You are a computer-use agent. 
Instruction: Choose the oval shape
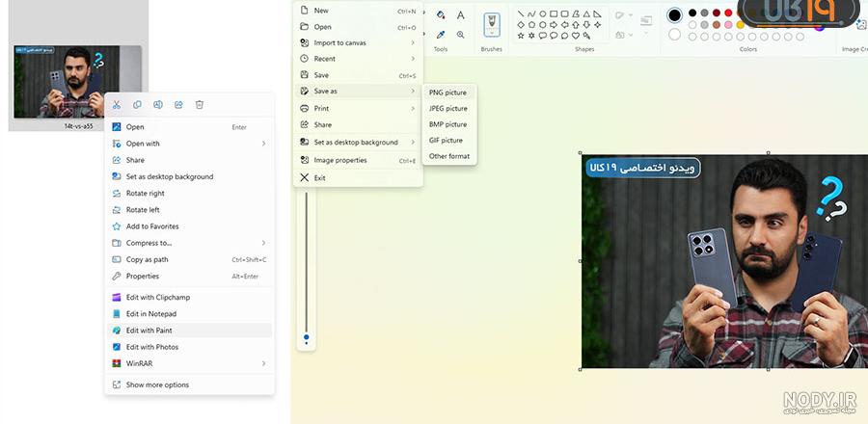coord(542,14)
